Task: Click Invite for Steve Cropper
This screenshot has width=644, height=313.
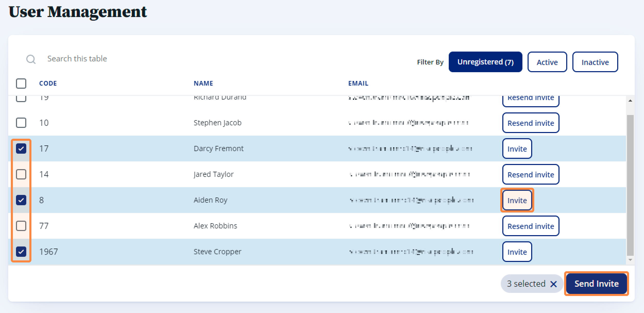Action: coord(517,252)
